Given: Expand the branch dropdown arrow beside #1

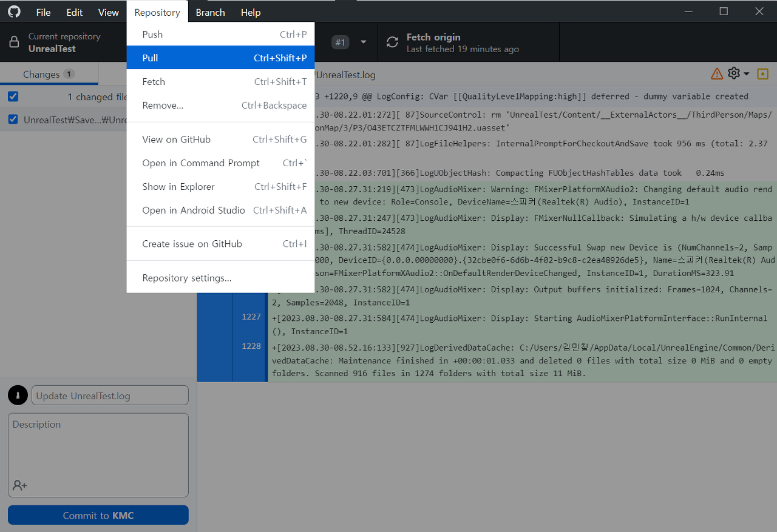Looking at the screenshot, I should [x=364, y=42].
